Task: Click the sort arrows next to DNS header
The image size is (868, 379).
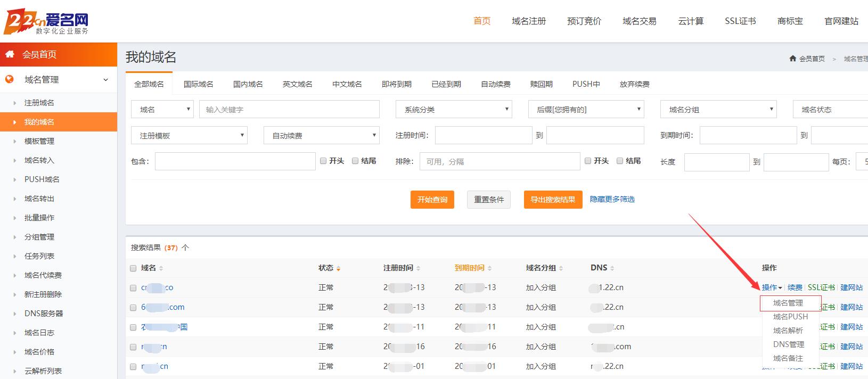Action: coord(612,268)
